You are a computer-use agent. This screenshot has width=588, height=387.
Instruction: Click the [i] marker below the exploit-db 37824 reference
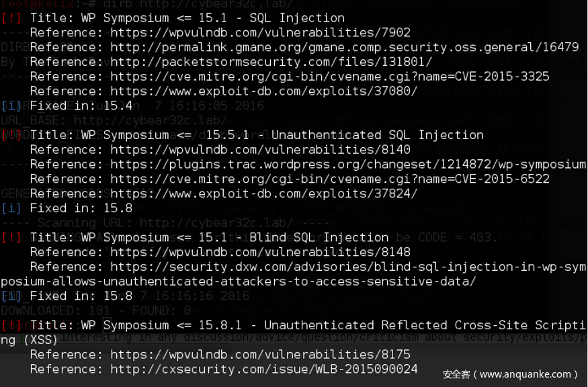click(x=11, y=208)
